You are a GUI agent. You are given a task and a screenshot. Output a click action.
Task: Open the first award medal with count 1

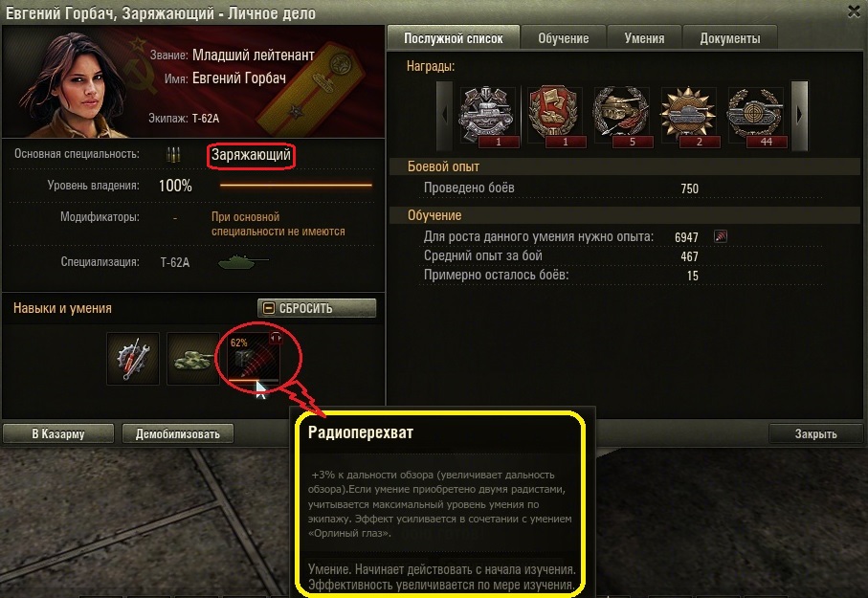[487, 117]
